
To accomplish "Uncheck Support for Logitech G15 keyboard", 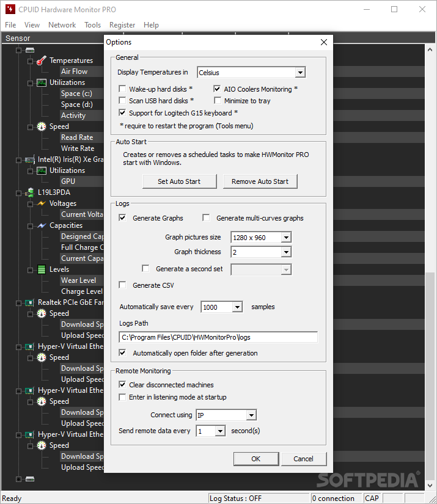I will [122, 112].
